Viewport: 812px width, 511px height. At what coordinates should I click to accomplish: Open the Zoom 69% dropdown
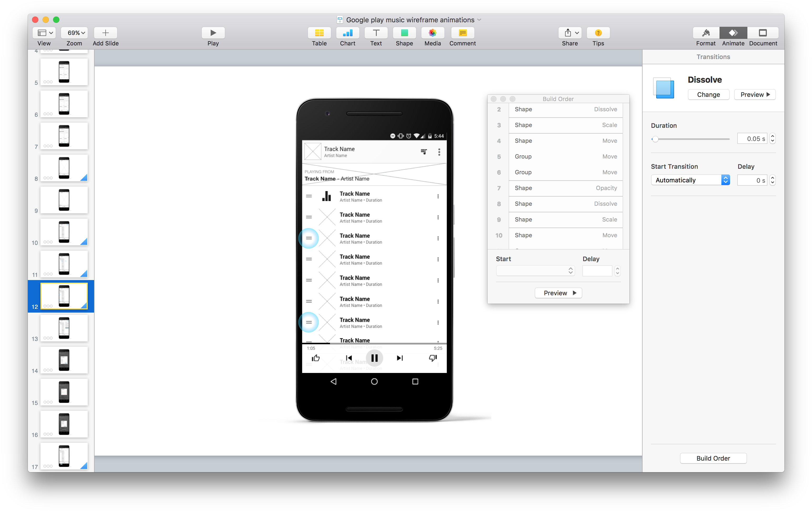point(75,33)
